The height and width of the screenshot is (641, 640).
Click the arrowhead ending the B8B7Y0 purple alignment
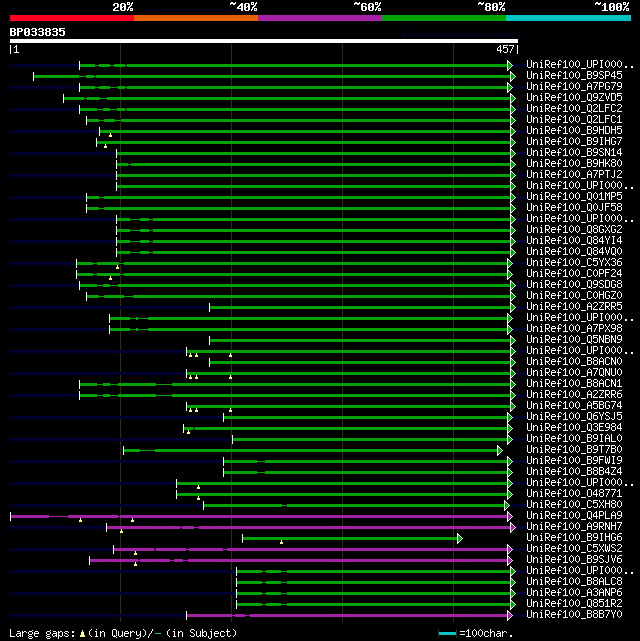510,616
